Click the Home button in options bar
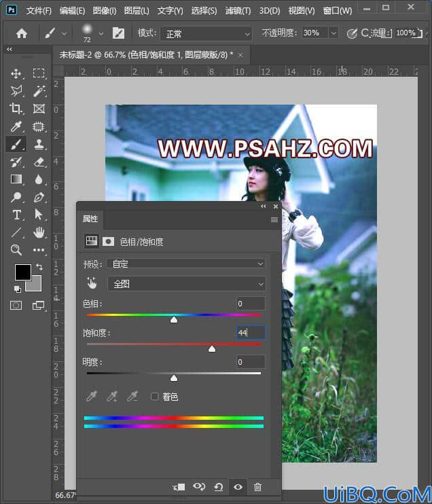Image resolution: width=432 pixels, height=504 pixels. [x=22, y=33]
